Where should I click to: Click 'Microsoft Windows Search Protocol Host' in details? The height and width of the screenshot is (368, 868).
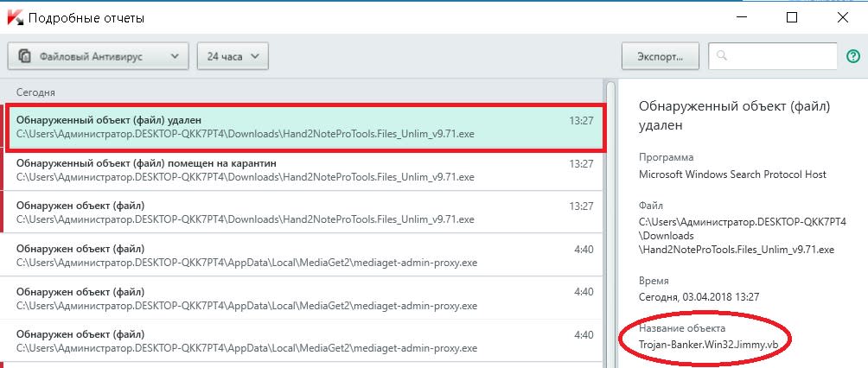point(732,174)
